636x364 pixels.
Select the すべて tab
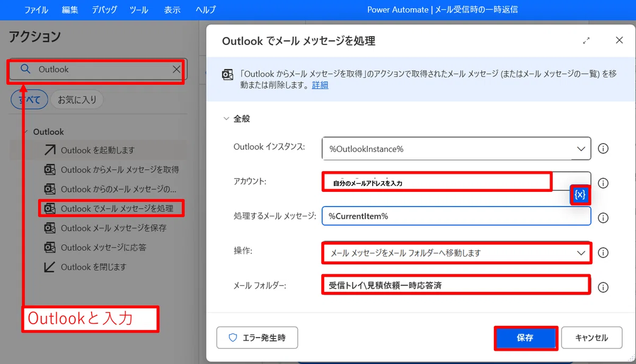pos(29,99)
